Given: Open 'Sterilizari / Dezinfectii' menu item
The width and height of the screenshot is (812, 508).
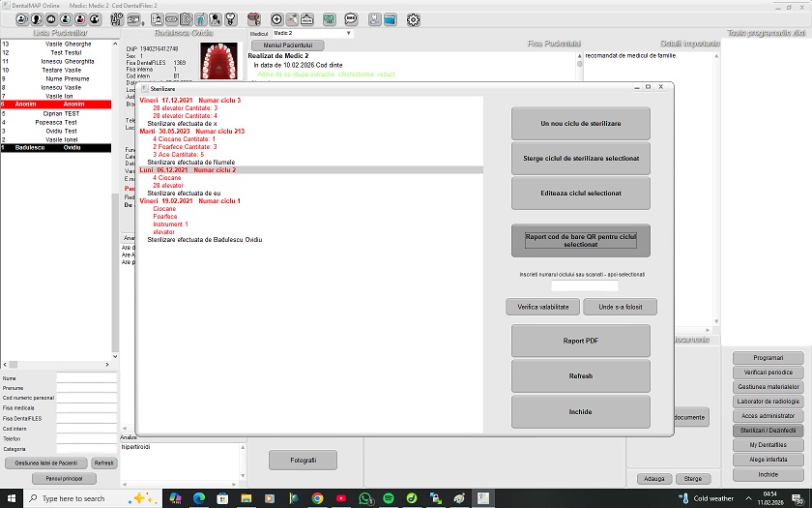Looking at the screenshot, I should point(768,430).
